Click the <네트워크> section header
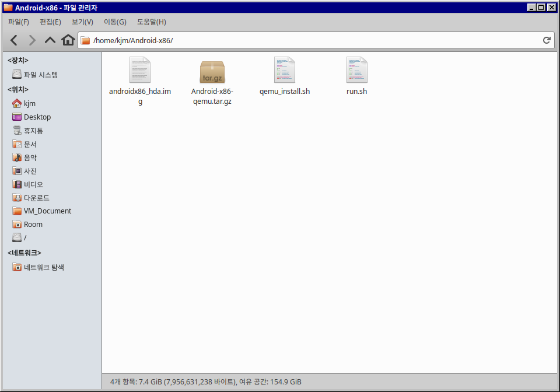The image size is (560, 392). [24, 253]
